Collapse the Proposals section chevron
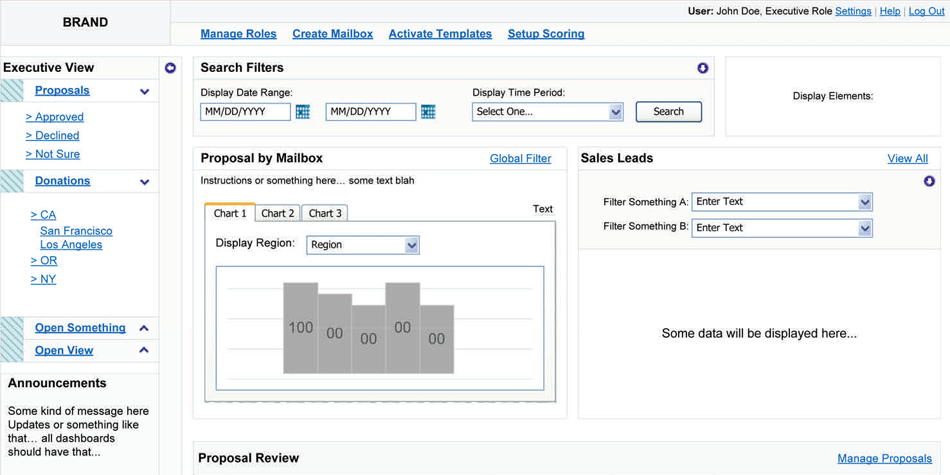The image size is (950, 475). click(x=144, y=92)
